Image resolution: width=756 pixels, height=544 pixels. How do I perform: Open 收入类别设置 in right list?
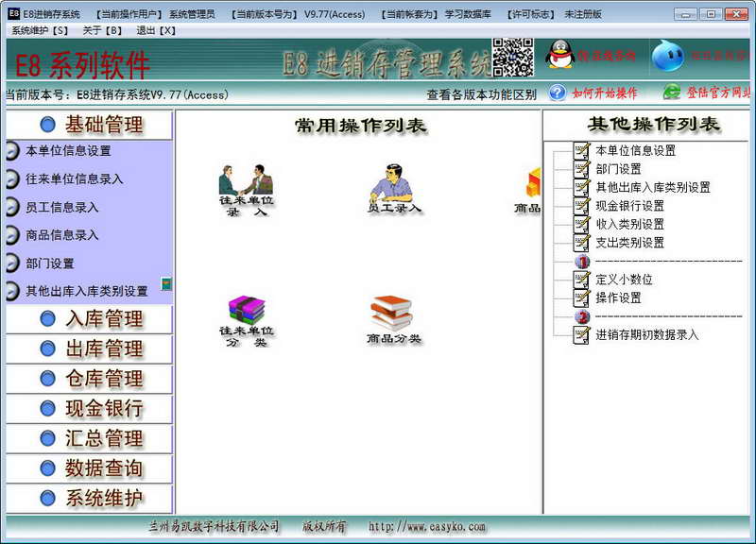coord(629,224)
